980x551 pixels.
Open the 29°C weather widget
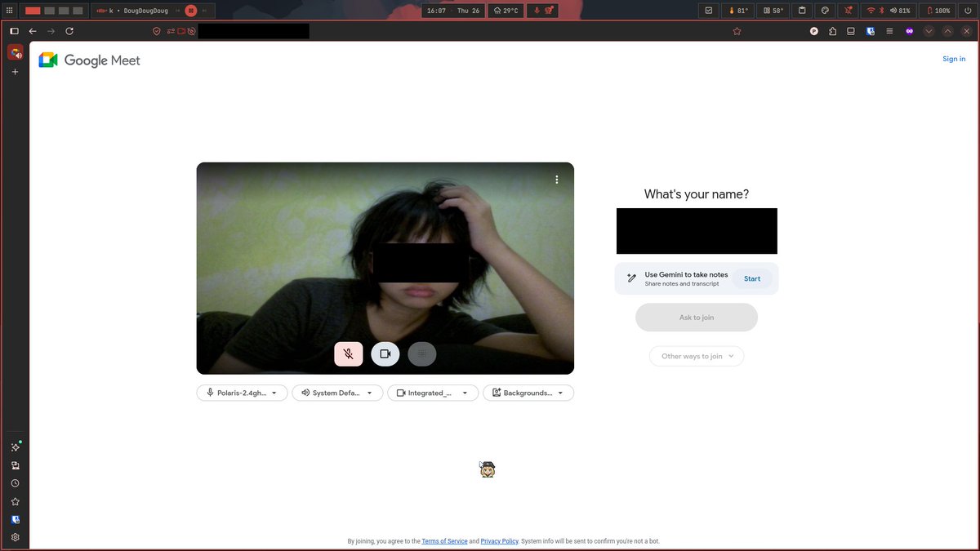click(506, 11)
